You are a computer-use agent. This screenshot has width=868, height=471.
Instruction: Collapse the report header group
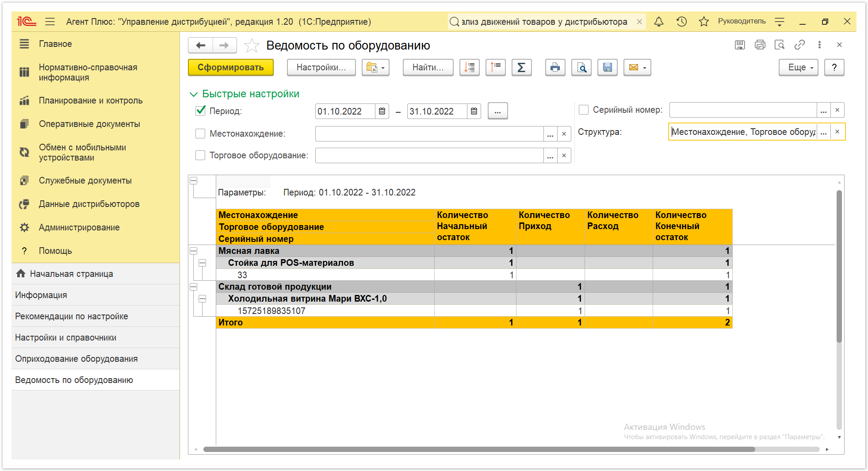(193, 180)
